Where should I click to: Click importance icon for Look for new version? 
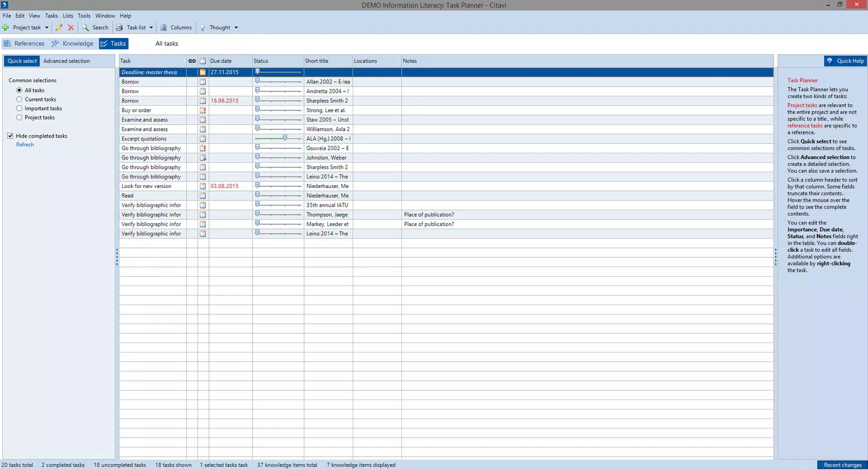click(x=203, y=186)
